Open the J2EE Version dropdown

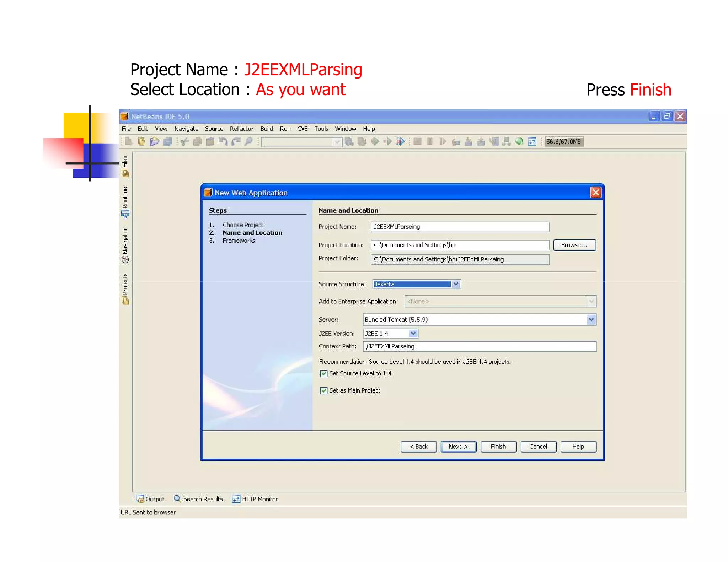[x=391, y=333]
